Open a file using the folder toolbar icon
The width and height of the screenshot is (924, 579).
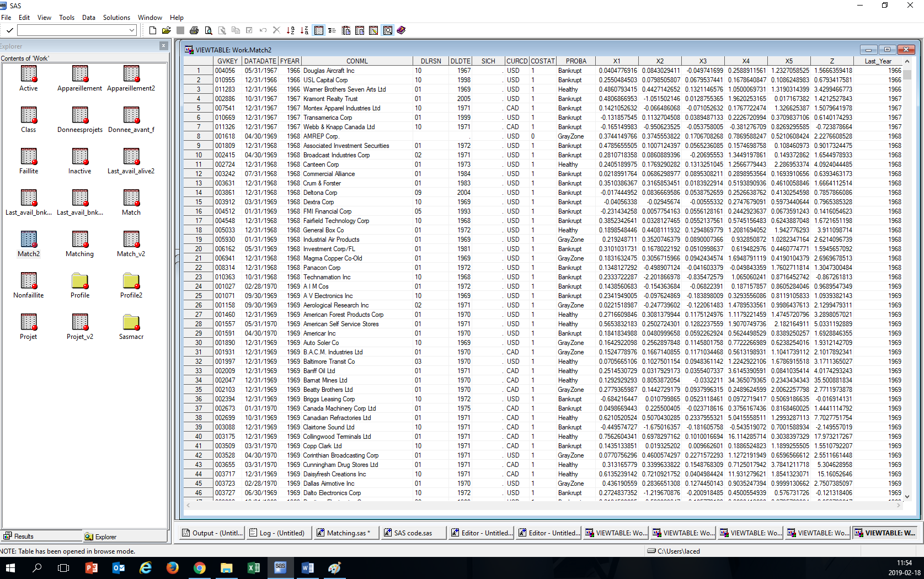(167, 30)
